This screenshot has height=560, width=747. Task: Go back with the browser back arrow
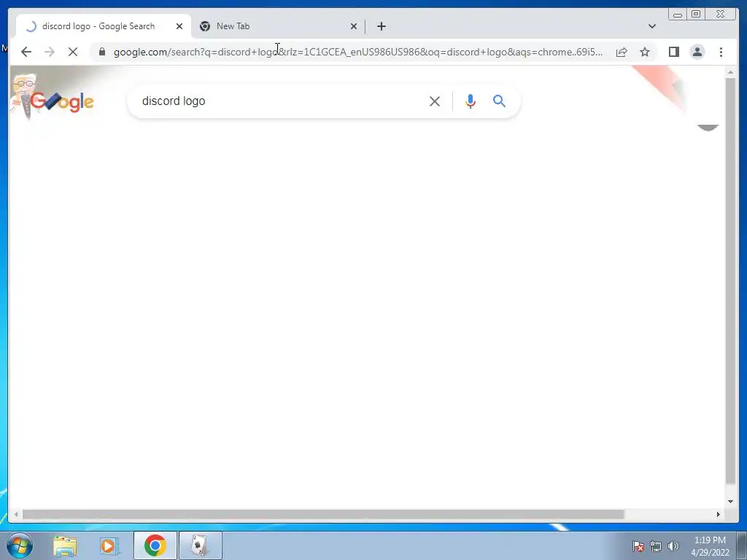[x=26, y=52]
